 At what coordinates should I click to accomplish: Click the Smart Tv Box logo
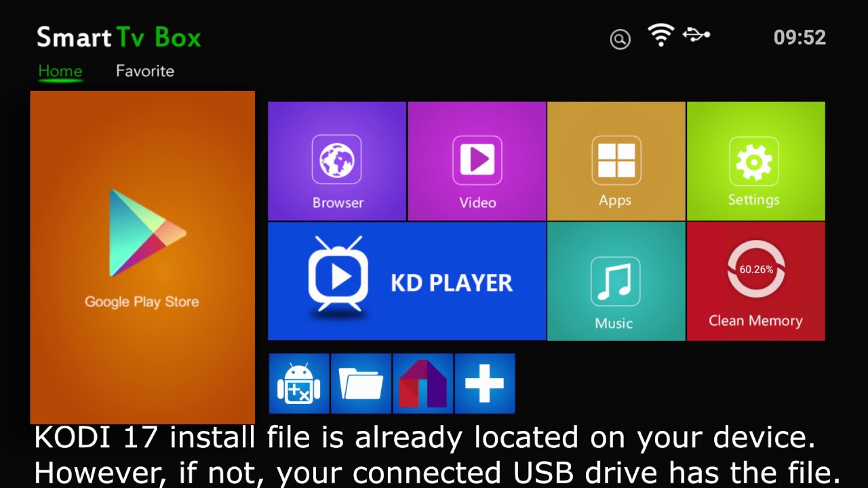pyautogui.click(x=119, y=37)
